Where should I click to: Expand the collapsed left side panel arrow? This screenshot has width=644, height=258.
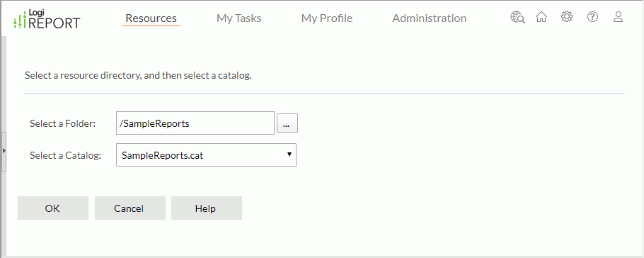[x=4, y=151]
